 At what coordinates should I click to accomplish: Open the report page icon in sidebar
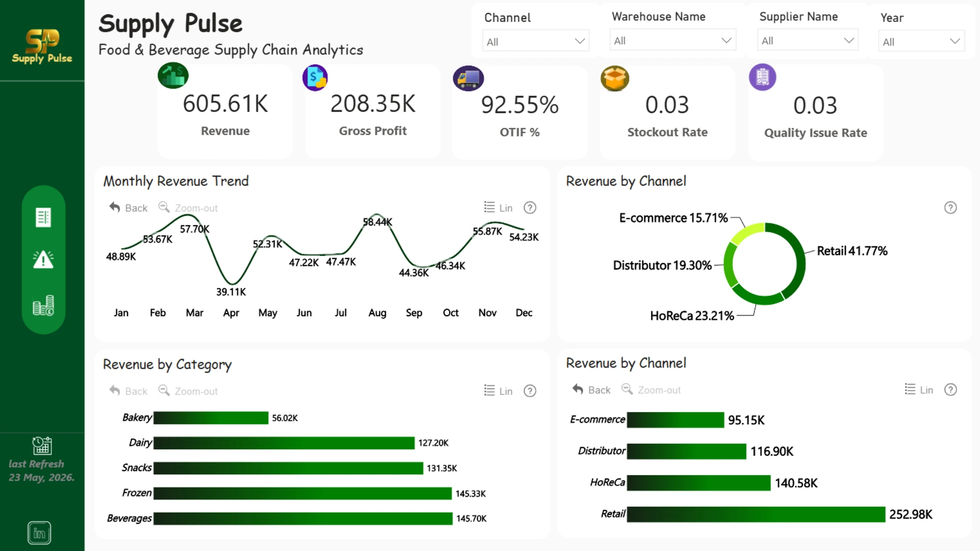[x=43, y=217]
